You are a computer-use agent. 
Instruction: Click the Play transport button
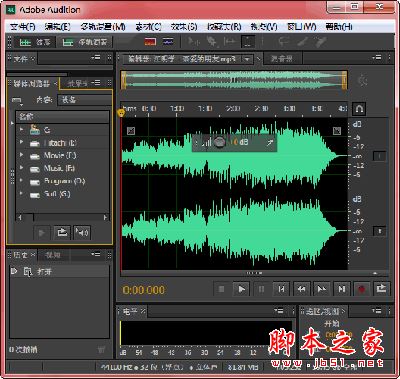(241, 289)
